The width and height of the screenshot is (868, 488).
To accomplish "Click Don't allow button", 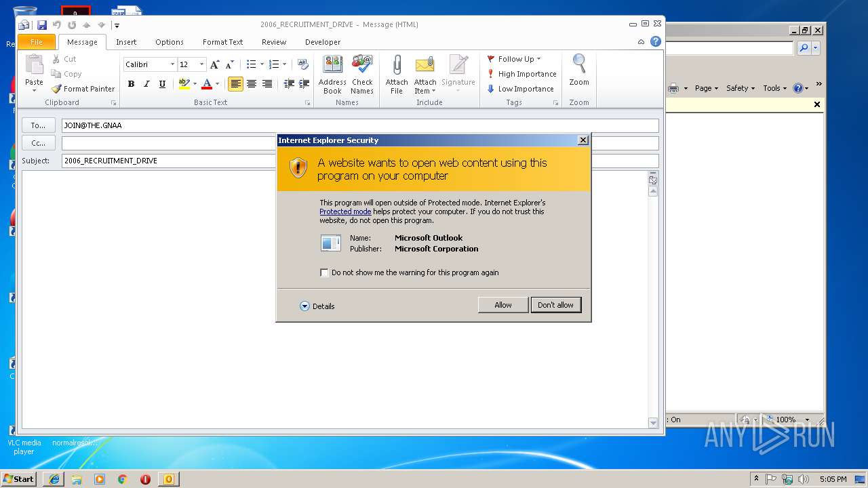I will (x=555, y=305).
